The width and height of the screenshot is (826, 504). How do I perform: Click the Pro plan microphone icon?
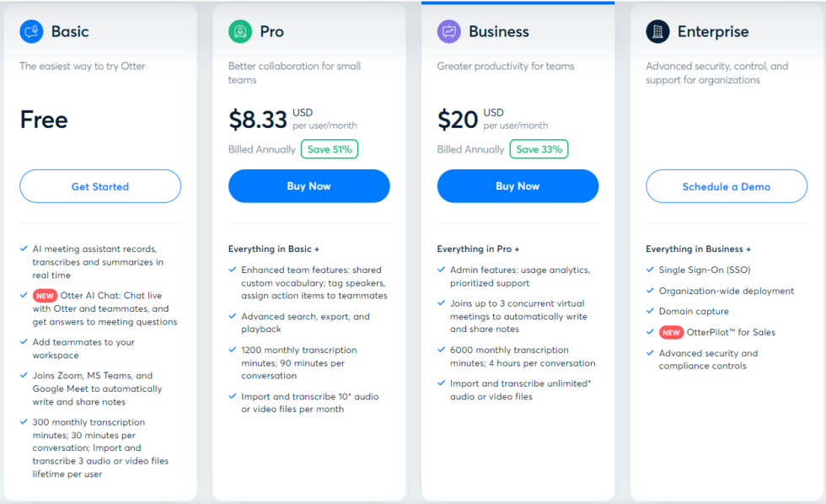[240, 32]
